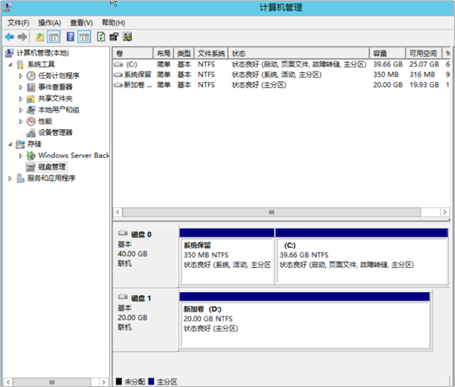455x387 pixels.
Task: Click the 计算机管理(本地) root node icon
Action: (9, 53)
